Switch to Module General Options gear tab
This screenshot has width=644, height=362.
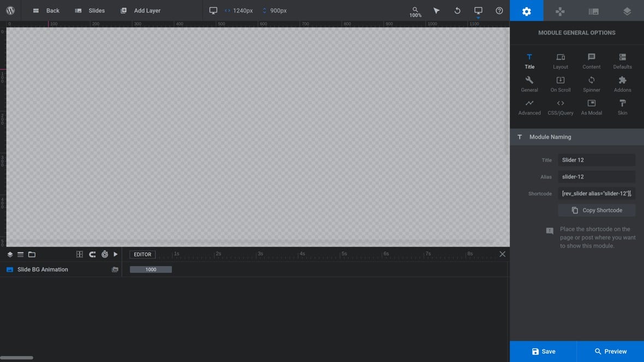527,11
